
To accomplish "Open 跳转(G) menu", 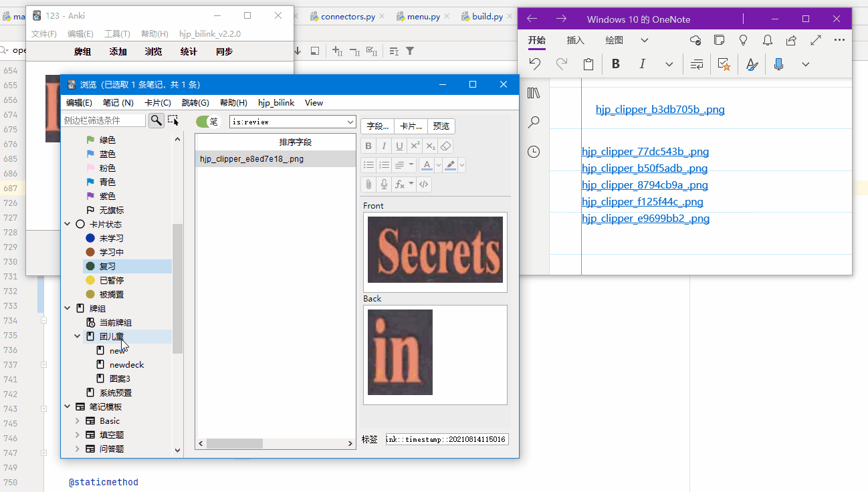I will tap(195, 102).
